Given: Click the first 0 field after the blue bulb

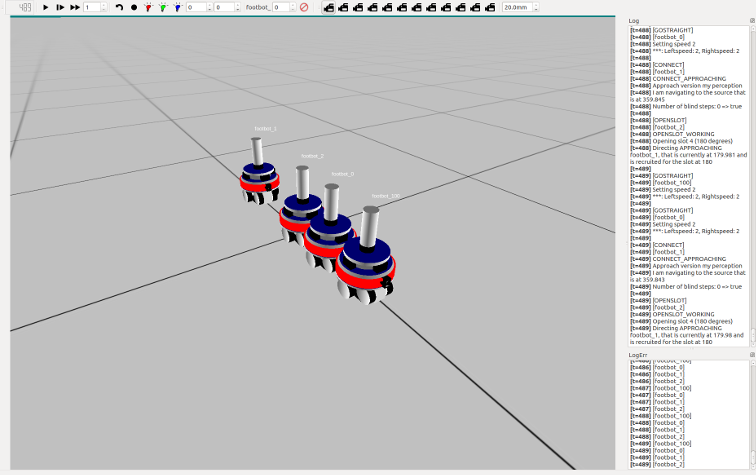Looking at the screenshot, I should pyautogui.click(x=196, y=7).
